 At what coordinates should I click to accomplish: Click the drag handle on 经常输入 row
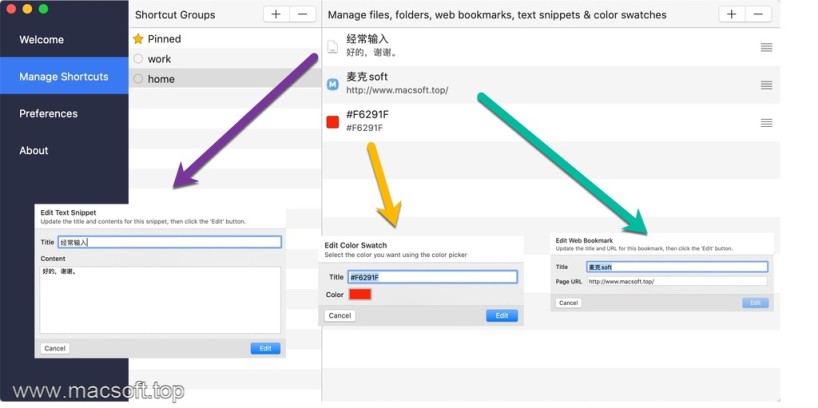tap(766, 46)
